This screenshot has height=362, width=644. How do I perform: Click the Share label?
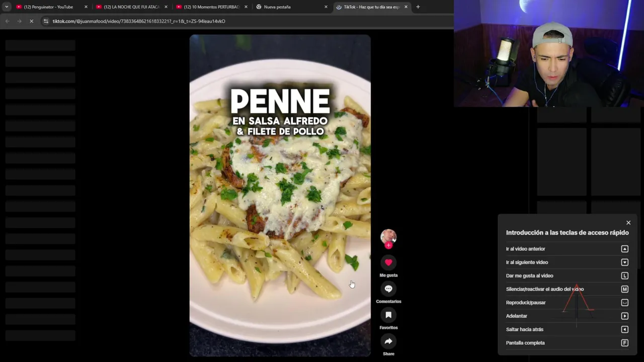tap(388, 354)
